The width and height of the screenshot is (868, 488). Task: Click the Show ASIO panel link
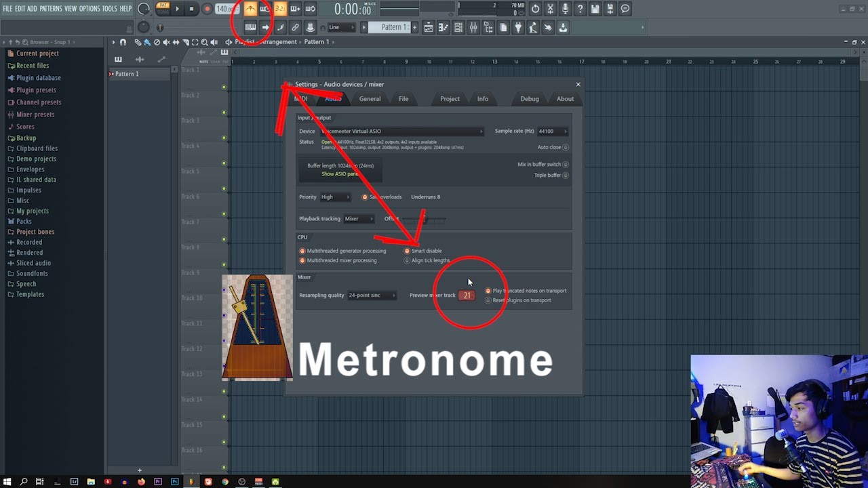340,174
